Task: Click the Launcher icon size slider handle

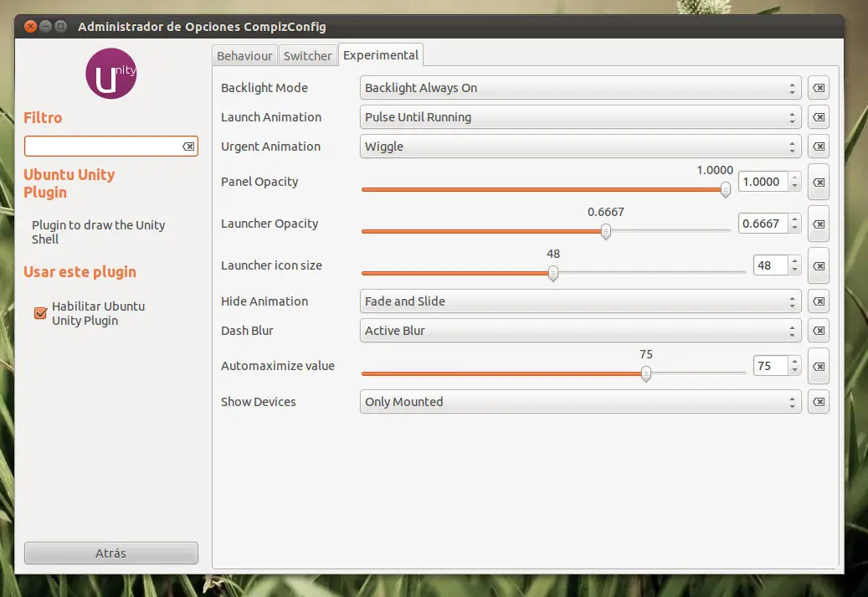Action: pyautogui.click(x=553, y=274)
